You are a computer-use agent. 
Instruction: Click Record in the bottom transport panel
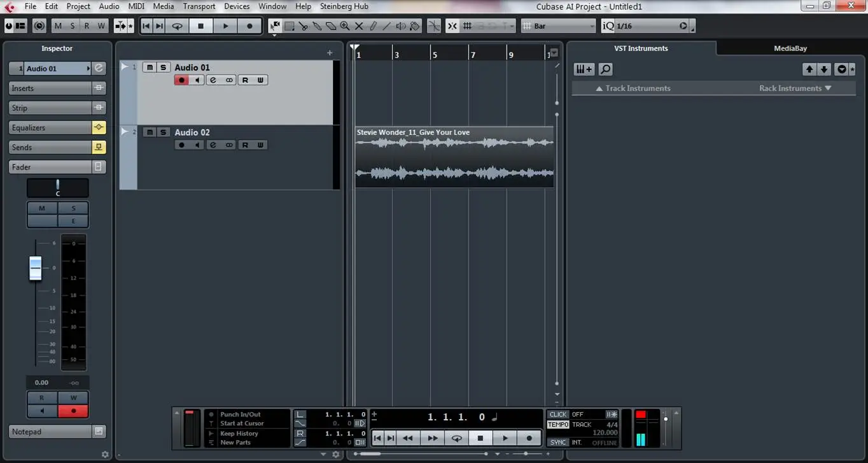(x=529, y=438)
